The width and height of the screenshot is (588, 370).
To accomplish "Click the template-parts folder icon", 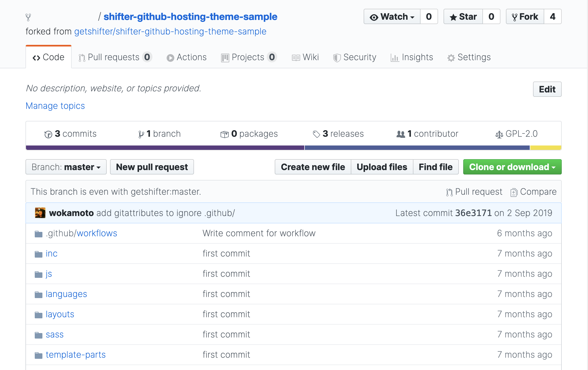I will tap(39, 355).
